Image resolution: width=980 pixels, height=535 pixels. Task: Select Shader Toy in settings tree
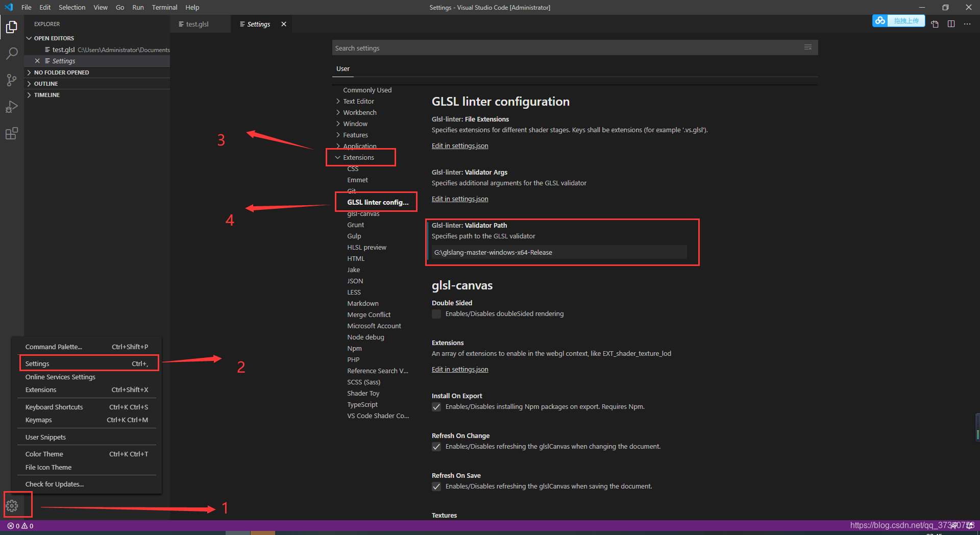pyautogui.click(x=363, y=393)
